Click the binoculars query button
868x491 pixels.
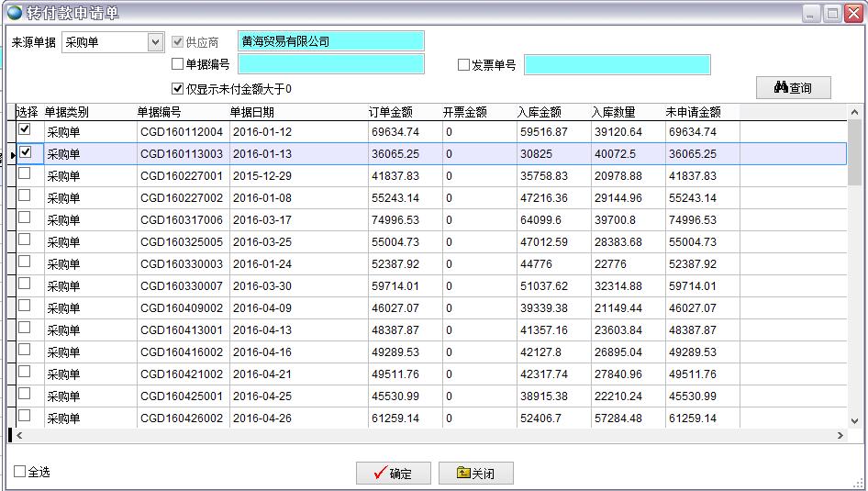pyautogui.click(x=793, y=87)
